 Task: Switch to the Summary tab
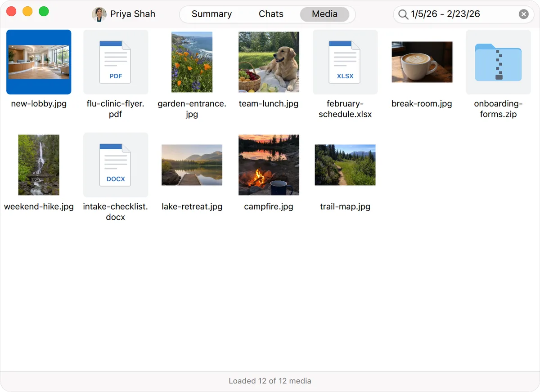[211, 14]
